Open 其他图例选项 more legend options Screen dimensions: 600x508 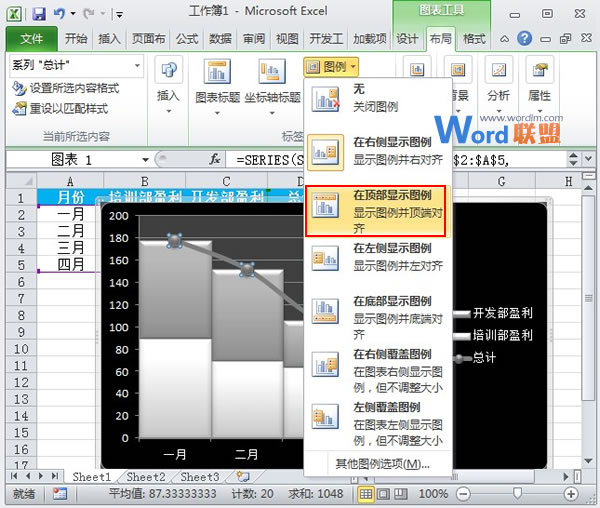[x=382, y=464]
